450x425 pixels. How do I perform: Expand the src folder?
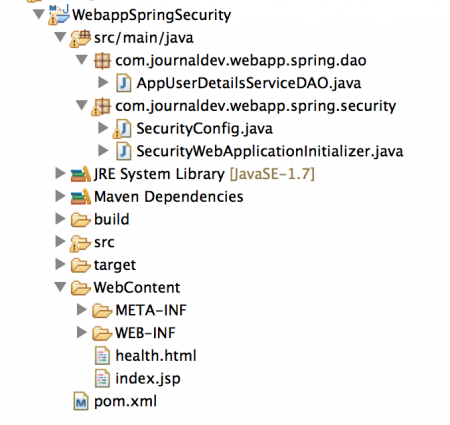click(60, 241)
